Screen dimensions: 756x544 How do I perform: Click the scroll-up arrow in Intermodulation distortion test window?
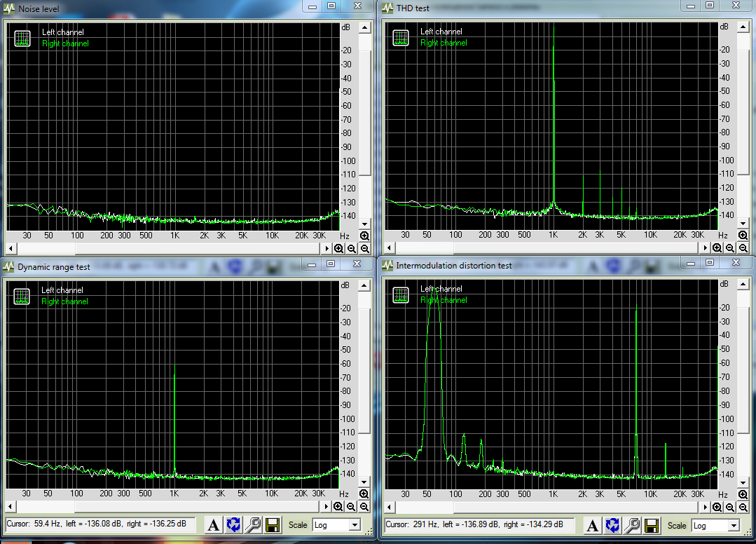[x=743, y=285]
